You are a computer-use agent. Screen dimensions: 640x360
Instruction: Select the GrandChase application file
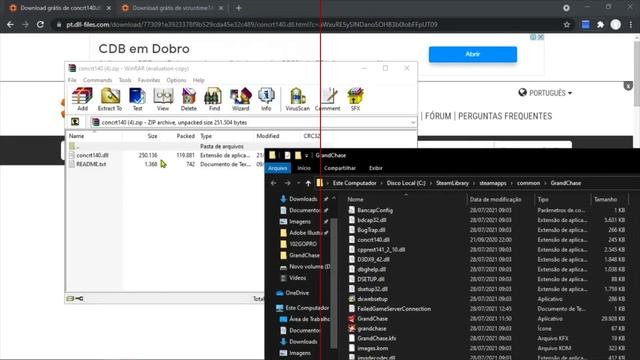pos(372,318)
